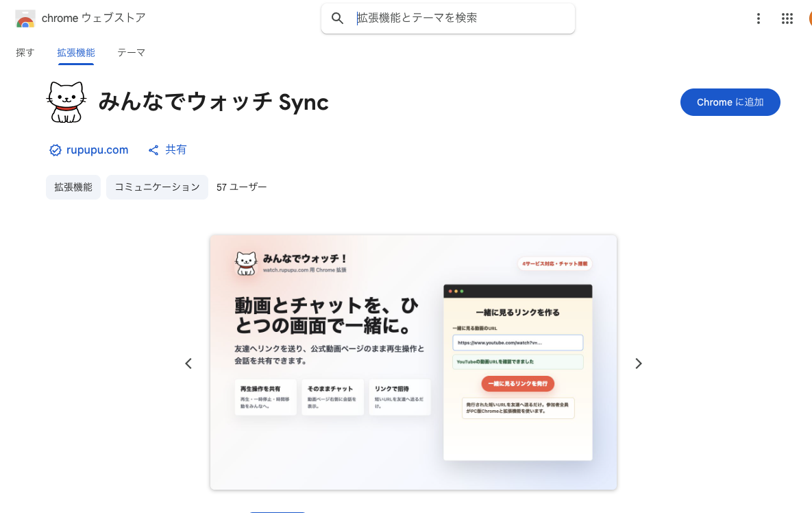The width and height of the screenshot is (812, 513).
Task: Open the promotional screenshot preview image
Action: (x=413, y=362)
